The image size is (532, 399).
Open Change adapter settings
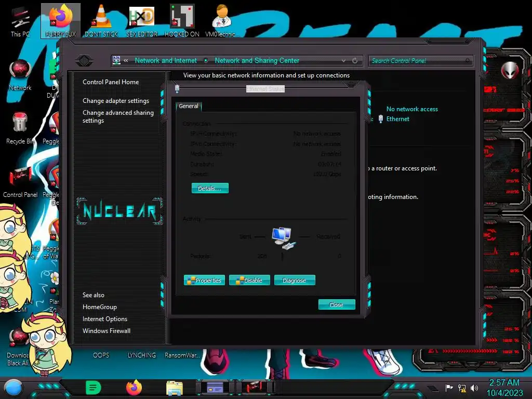point(116,101)
